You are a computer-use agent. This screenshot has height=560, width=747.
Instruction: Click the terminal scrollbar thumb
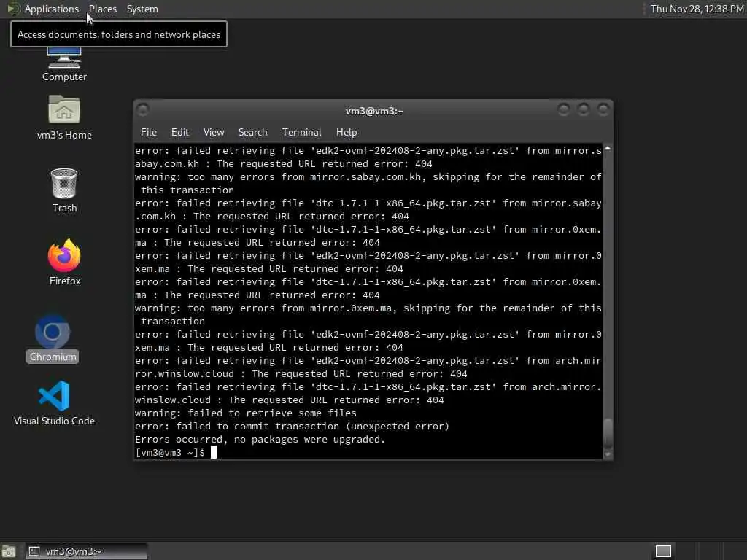click(x=608, y=433)
